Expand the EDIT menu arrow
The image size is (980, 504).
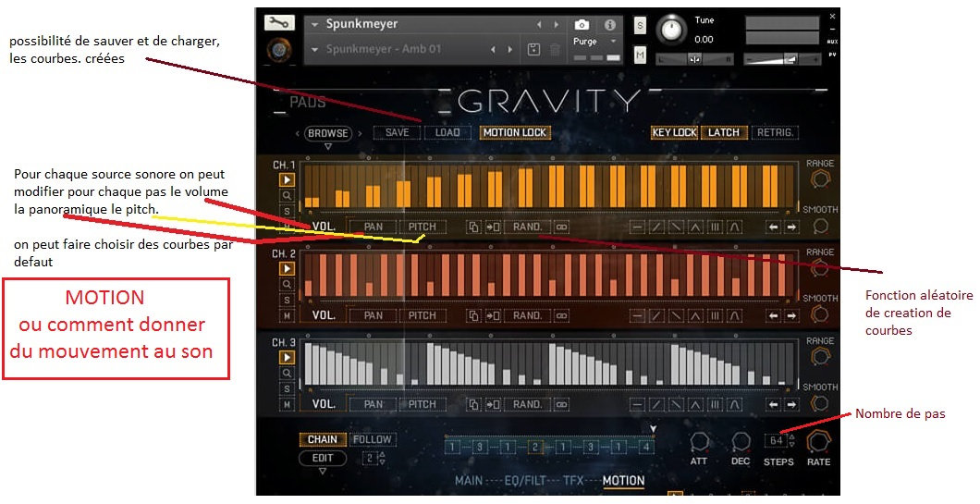pos(323,473)
